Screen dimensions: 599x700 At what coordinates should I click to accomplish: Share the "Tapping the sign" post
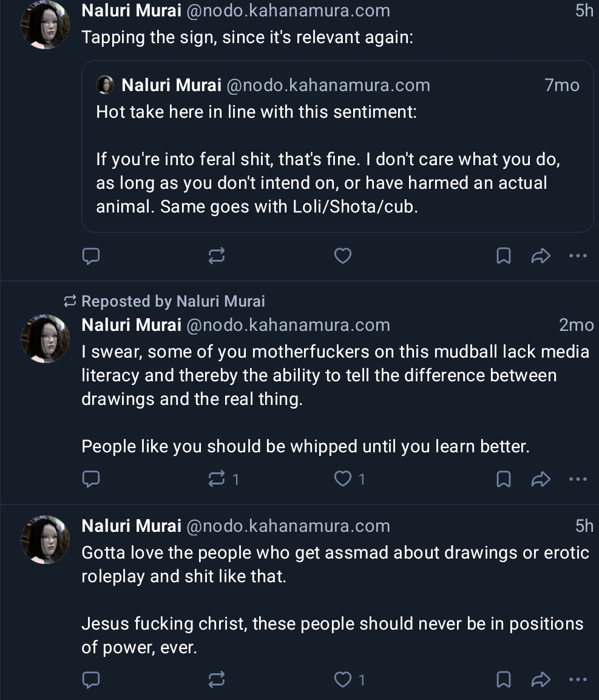coord(540,256)
